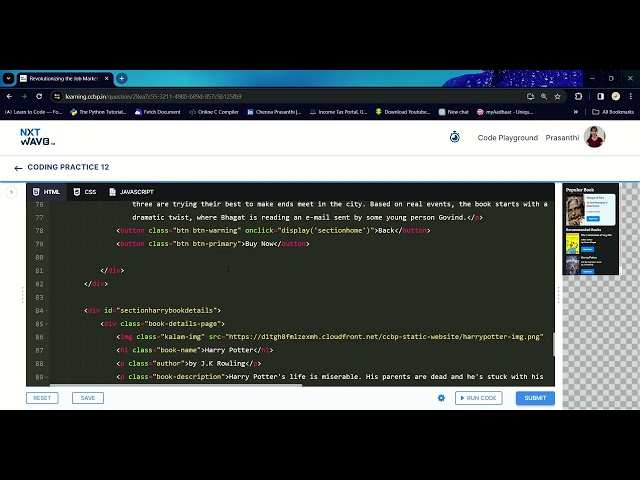Collapse the code fold at line 89
640x480 pixels.
tap(47, 377)
